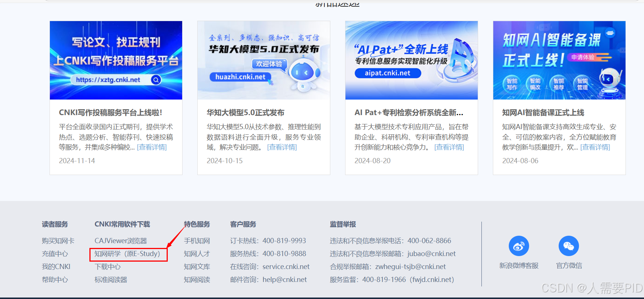Click the search icon in the xztg.cnki.net banner

[x=156, y=80]
